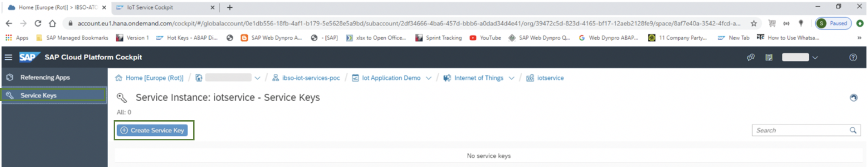Open the browser home page
The image size is (868, 167).
pyautogui.click(x=52, y=23)
